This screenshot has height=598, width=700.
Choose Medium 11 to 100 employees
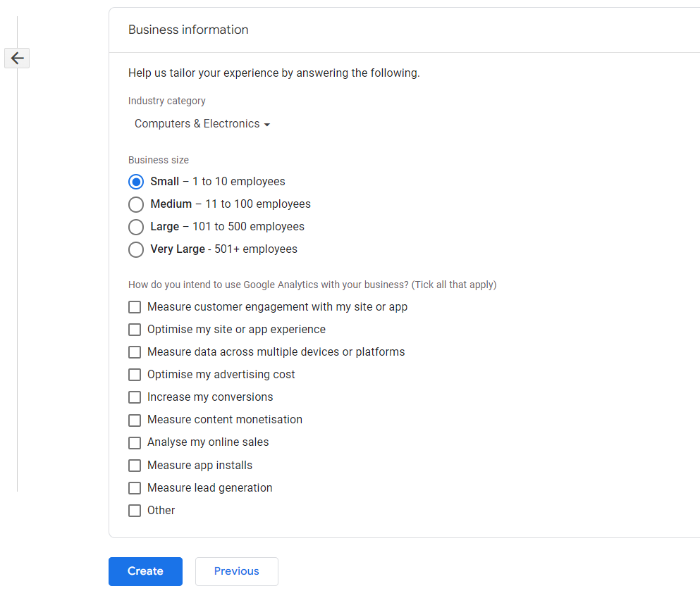coord(136,204)
